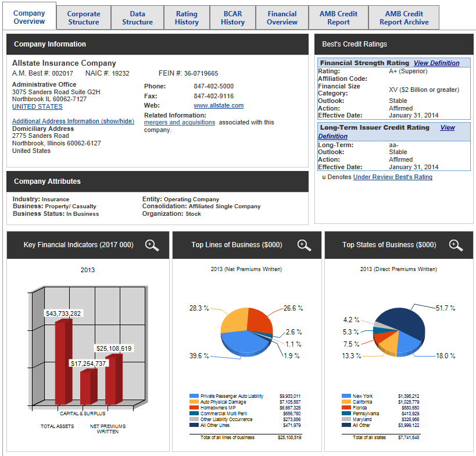Open the Data Structure tab
476x456 pixels.
tap(137, 18)
